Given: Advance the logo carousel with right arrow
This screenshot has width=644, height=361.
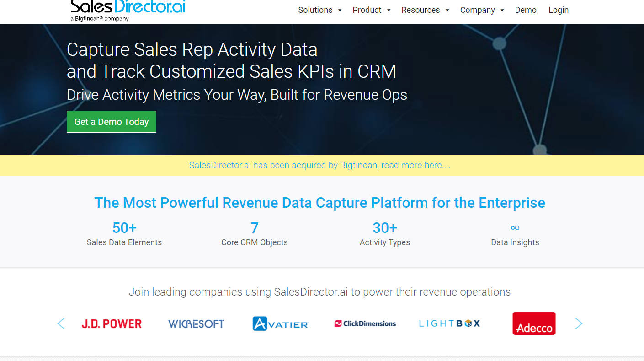Looking at the screenshot, I should pos(579,323).
